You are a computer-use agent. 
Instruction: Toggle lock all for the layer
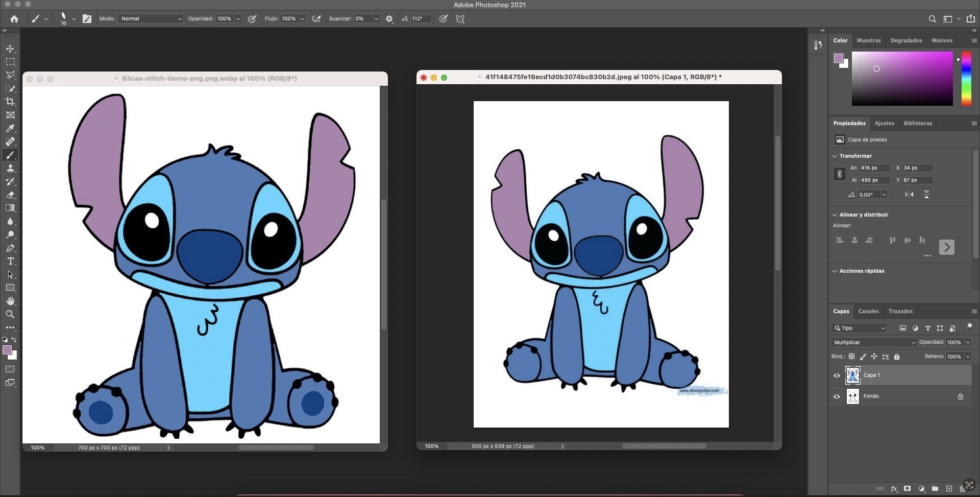click(897, 357)
